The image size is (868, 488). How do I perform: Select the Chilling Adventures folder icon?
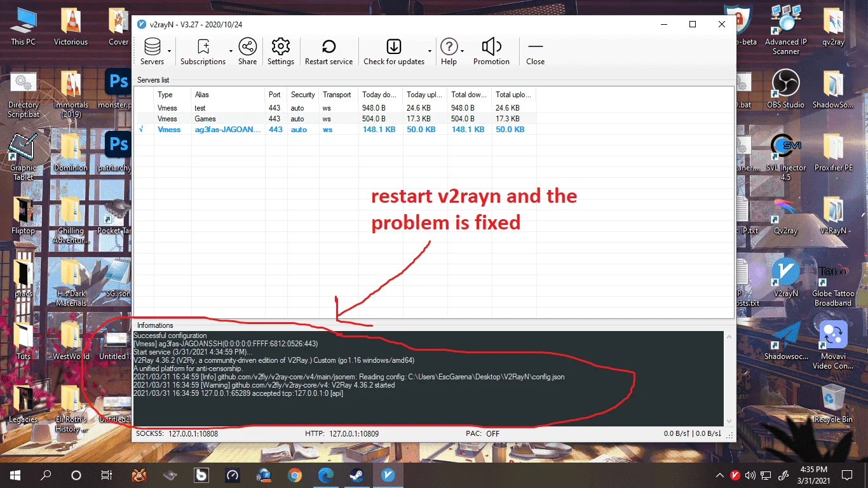(71, 220)
